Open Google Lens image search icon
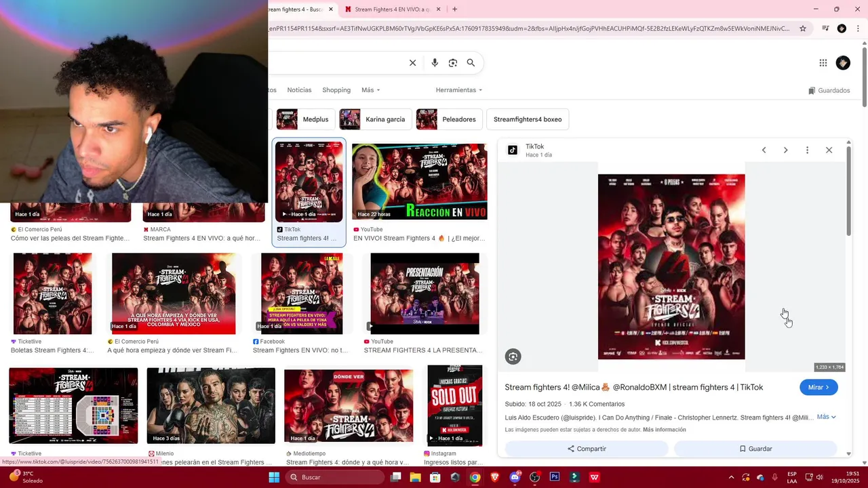Image resolution: width=868 pixels, height=488 pixels. coord(453,63)
